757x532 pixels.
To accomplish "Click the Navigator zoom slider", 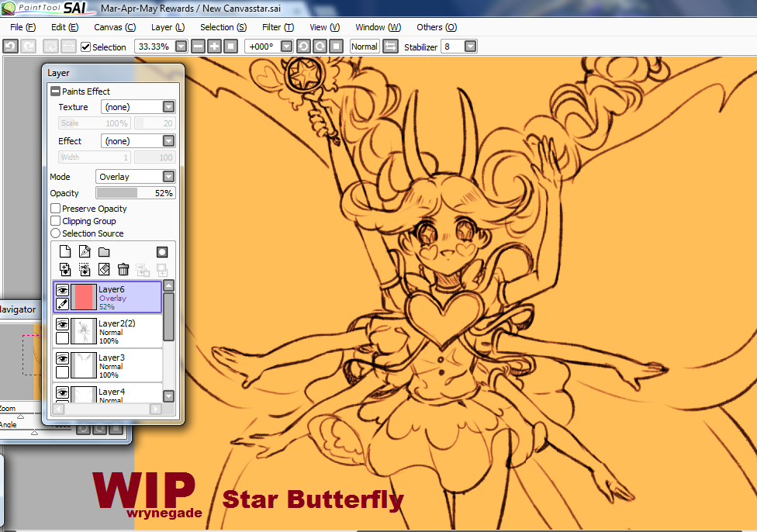I will coord(20,415).
